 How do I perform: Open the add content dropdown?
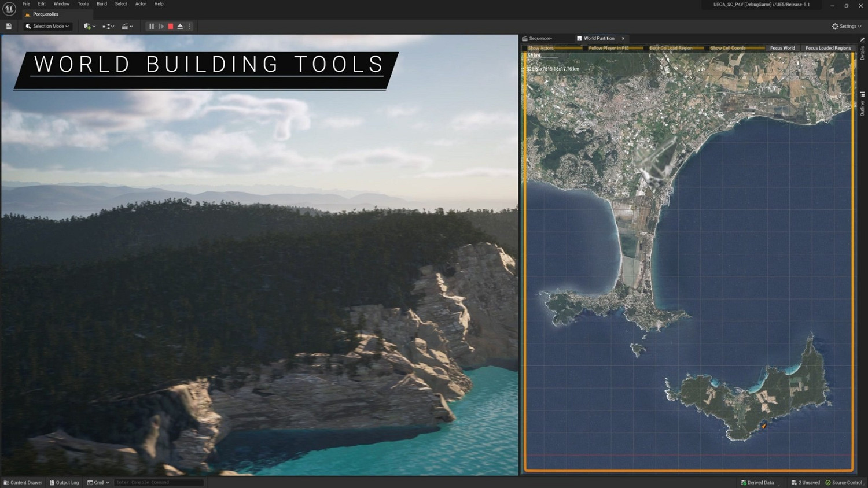[89, 27]
